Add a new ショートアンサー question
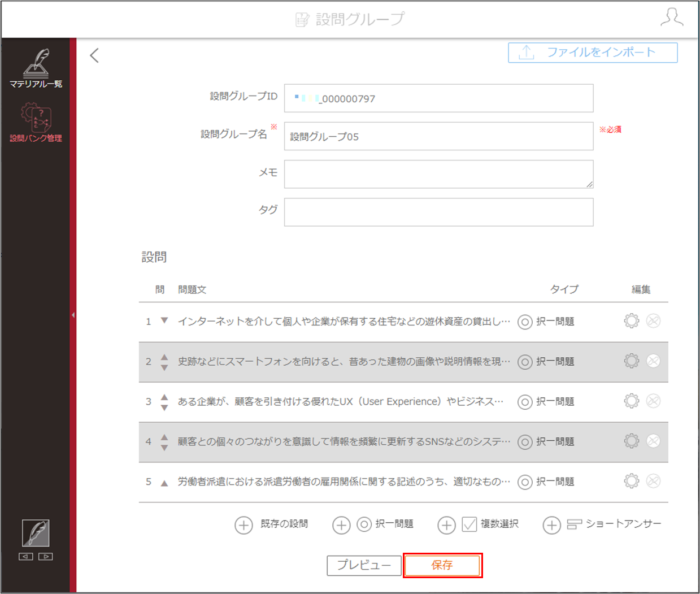The height and width of the screenshot is (594, 700). point(551,525)
